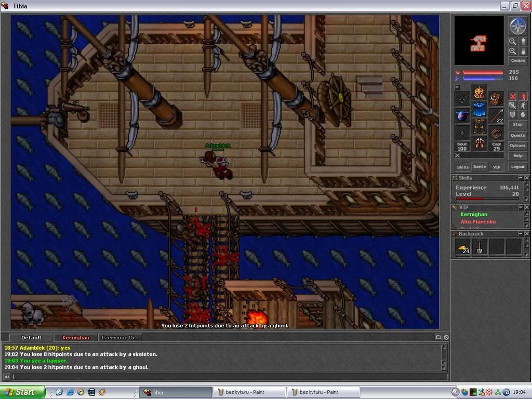The width and height of the screenshot is (532, 399).
Task: Click the Skills panel scroll down arrow
Action: (527, 199)
